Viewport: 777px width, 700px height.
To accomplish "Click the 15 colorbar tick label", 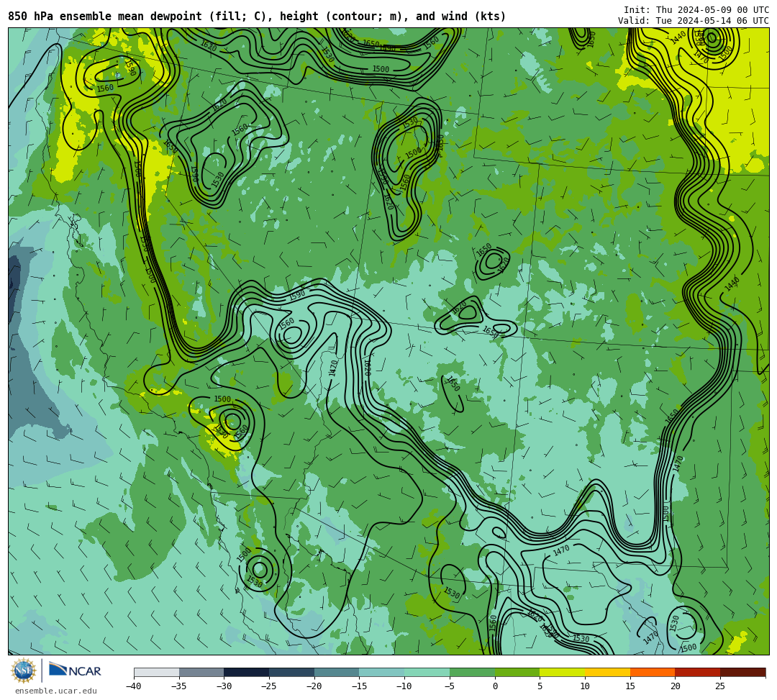I will pyautogui.click(x=630, y=686).
